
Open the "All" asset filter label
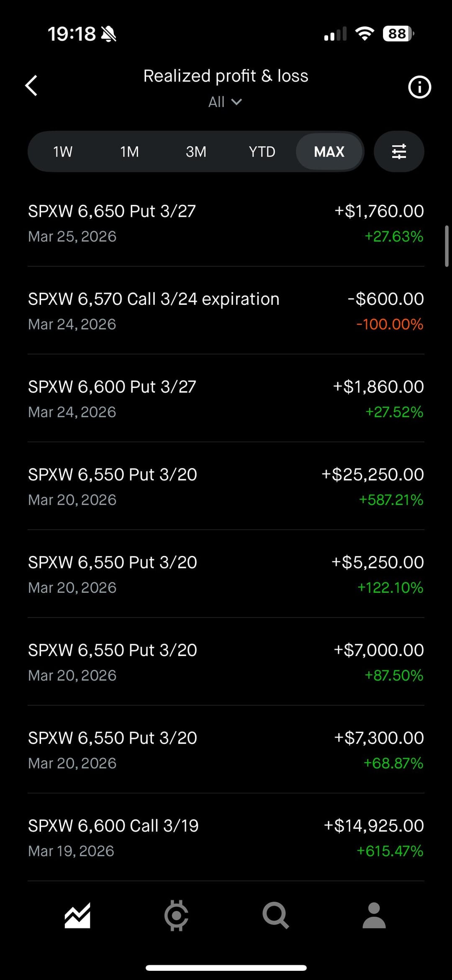[216, 102]
